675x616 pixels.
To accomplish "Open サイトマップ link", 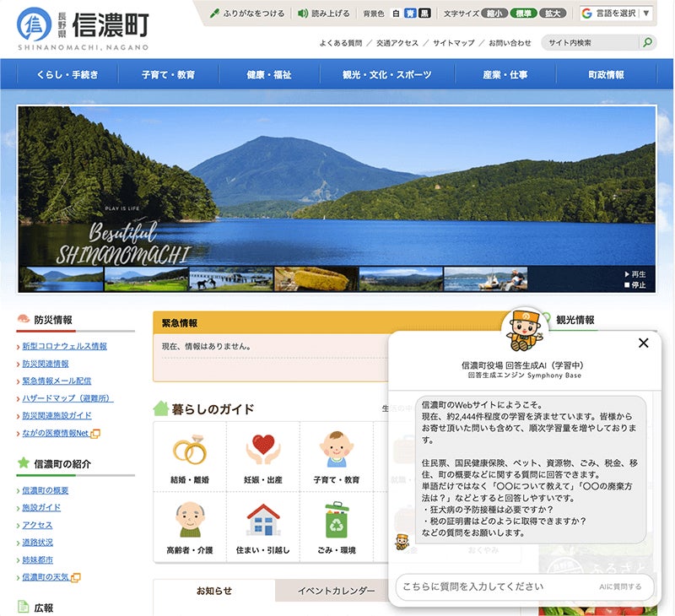I will 454,43.
